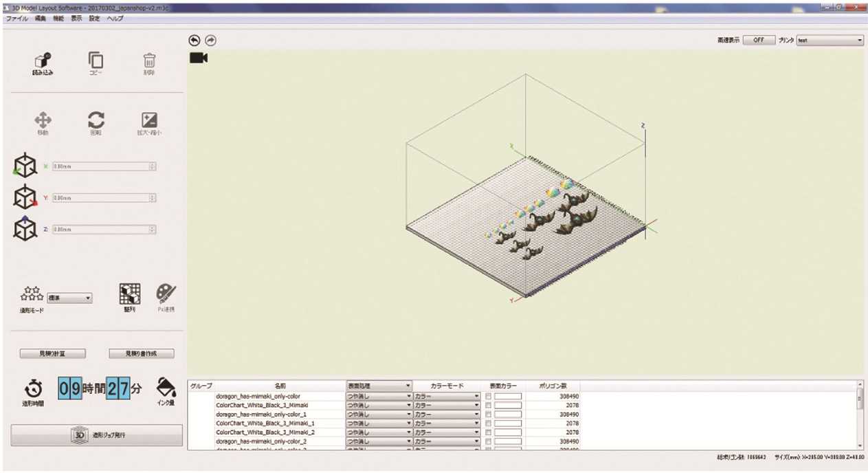The height and width of the screenshot is (473, 868).
Task: Toggle the 高速表示 OFF button
Action: 759,41
